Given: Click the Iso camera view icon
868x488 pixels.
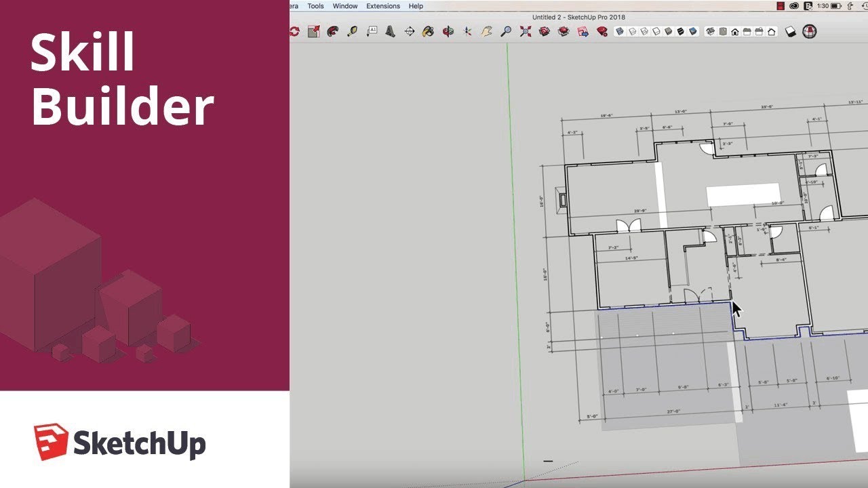Looking at the screenshot, I should 711,30.
